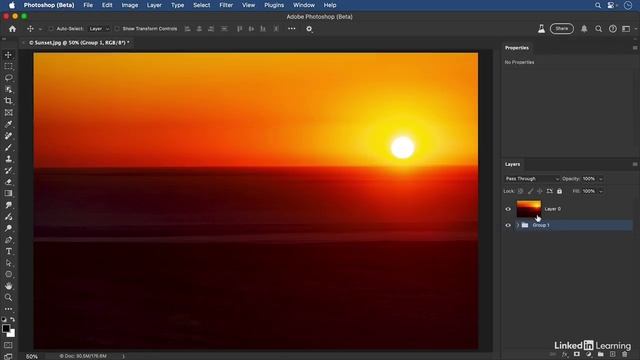
Task: Select the Eraser tool
Action: click(x=8, y=182)
